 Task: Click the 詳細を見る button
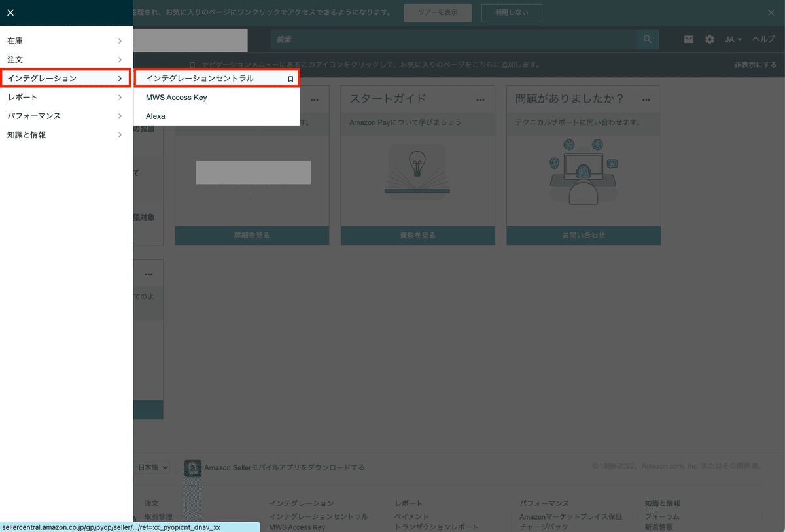(252, 235)
